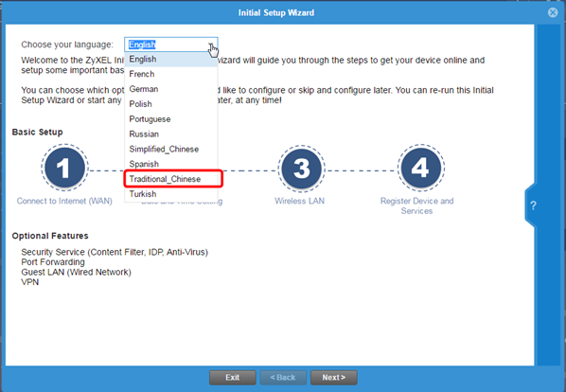
Task: Click the Exit button
Action: 233,378
